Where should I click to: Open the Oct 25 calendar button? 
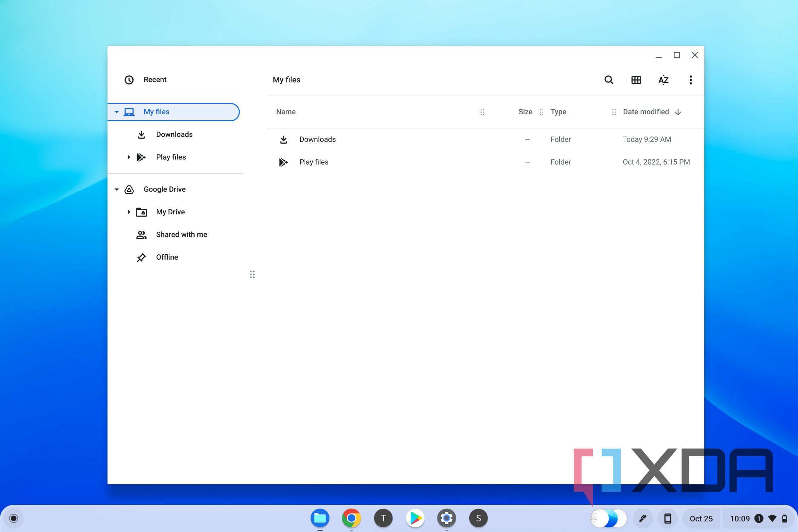701,519
